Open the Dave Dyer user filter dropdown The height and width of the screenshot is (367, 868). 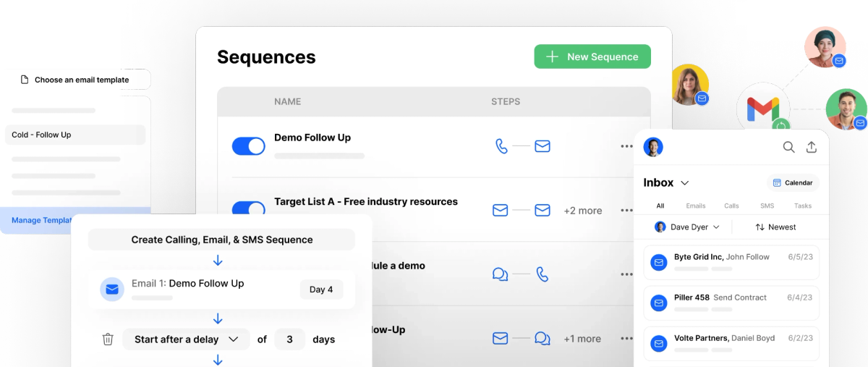pos(687,227)
